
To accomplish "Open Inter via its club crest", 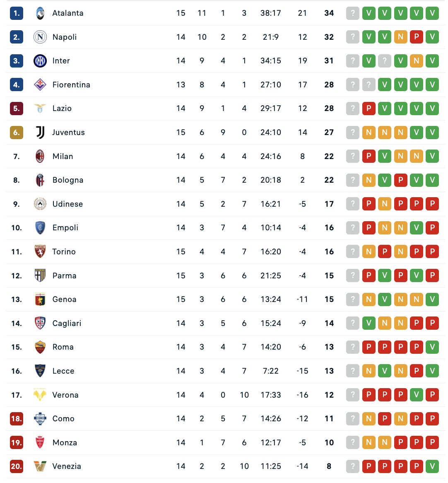I will click(40, 61).
